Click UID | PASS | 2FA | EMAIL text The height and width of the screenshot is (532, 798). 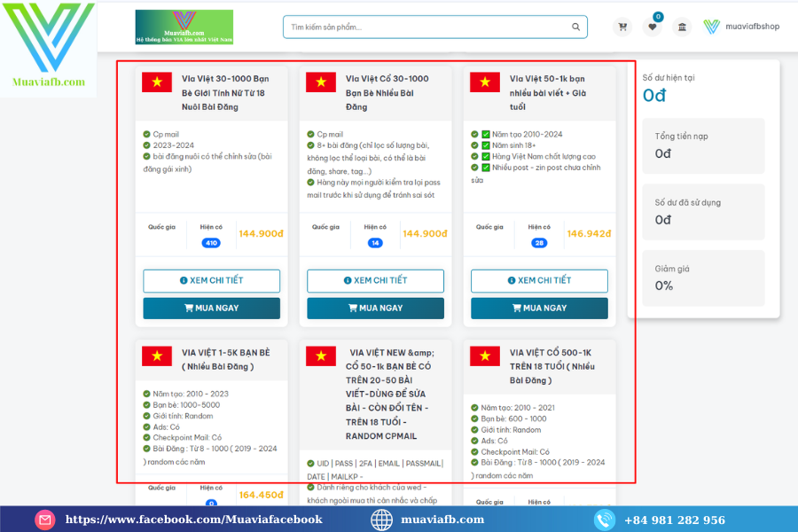(x=379, y=463)
